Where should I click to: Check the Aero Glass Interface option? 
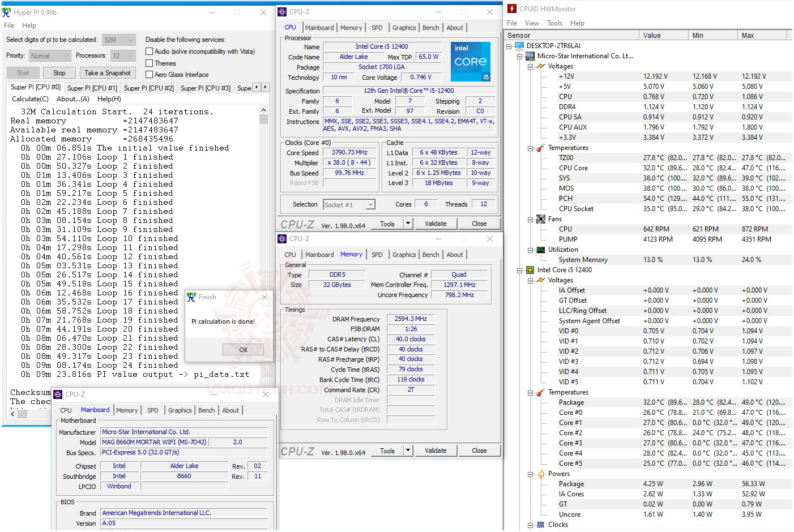coord(150,74)
